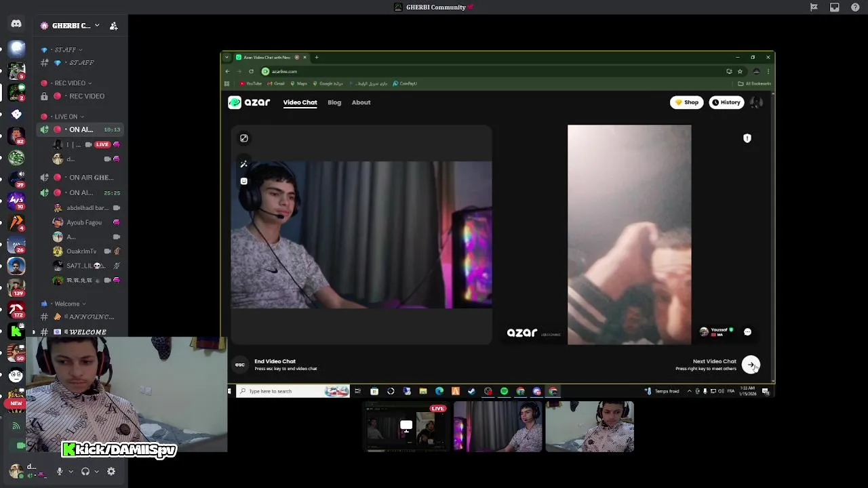Collapse the Welcome category
Viewport: 868px width, 488px height.
[62, 304]
